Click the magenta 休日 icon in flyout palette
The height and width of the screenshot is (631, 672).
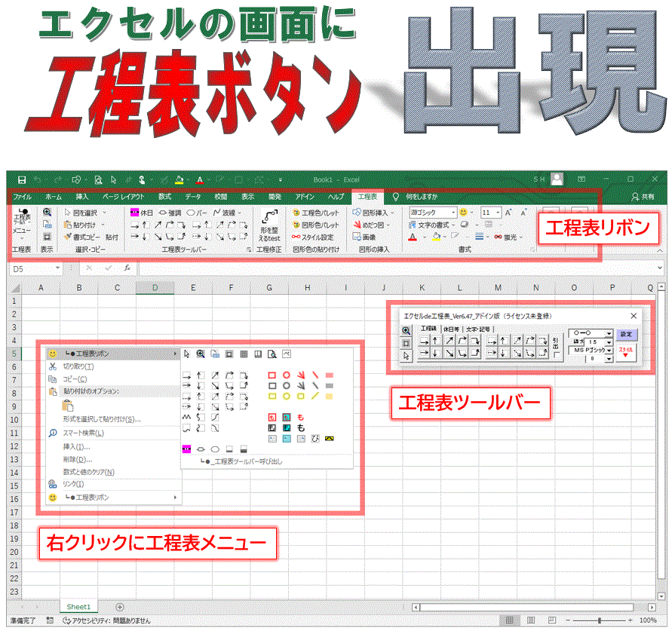tap(187, 449)
